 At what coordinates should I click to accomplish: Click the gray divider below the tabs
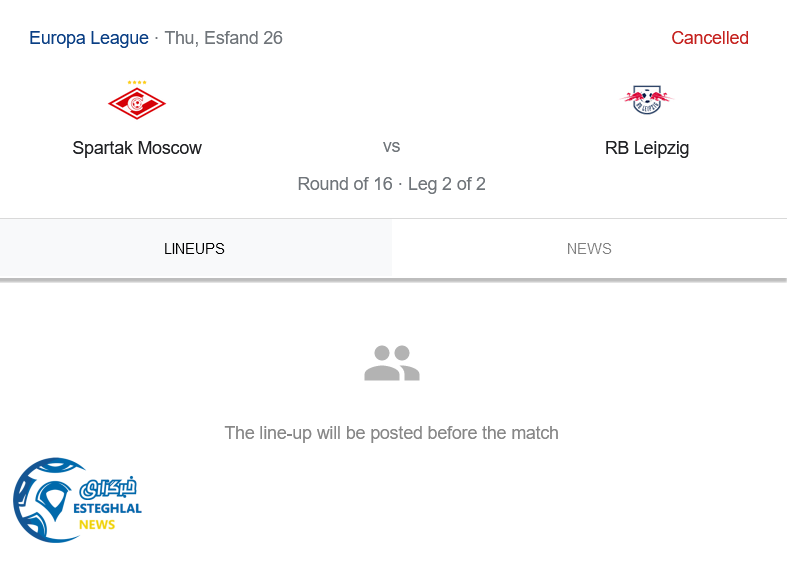point(393,280)
